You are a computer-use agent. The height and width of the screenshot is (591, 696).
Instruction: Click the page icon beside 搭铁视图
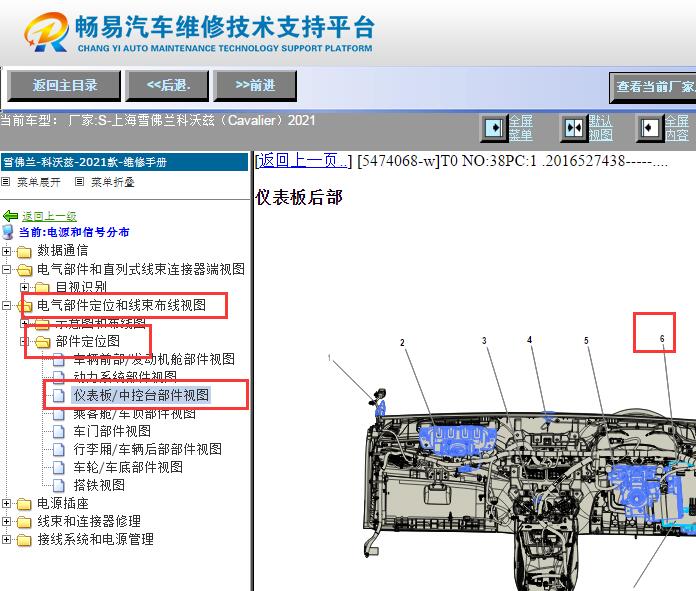pos(59,485)
